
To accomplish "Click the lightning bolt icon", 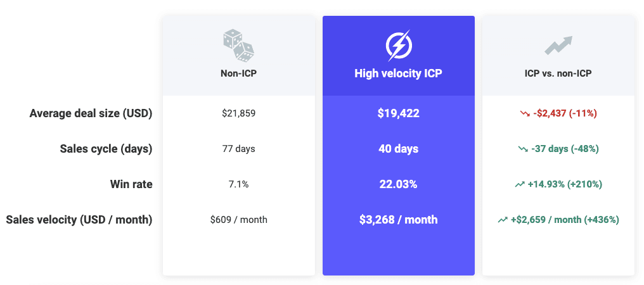I will [398, 44].
